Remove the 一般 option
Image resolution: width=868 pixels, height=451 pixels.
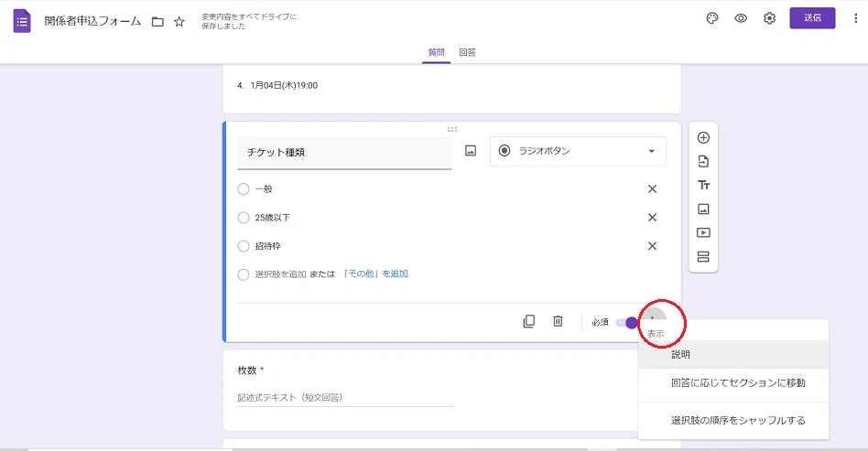point(652,189)
